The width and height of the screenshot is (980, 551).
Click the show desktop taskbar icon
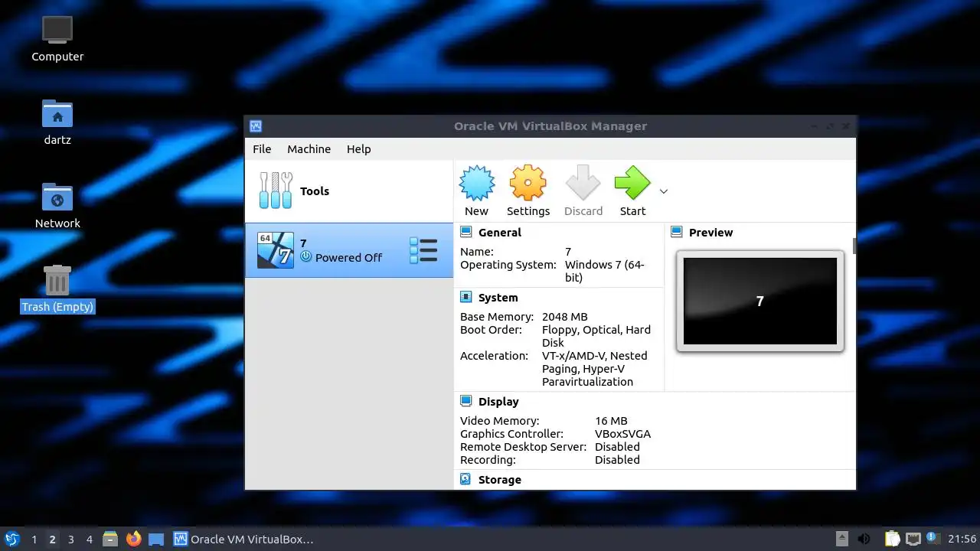[156, 539]
